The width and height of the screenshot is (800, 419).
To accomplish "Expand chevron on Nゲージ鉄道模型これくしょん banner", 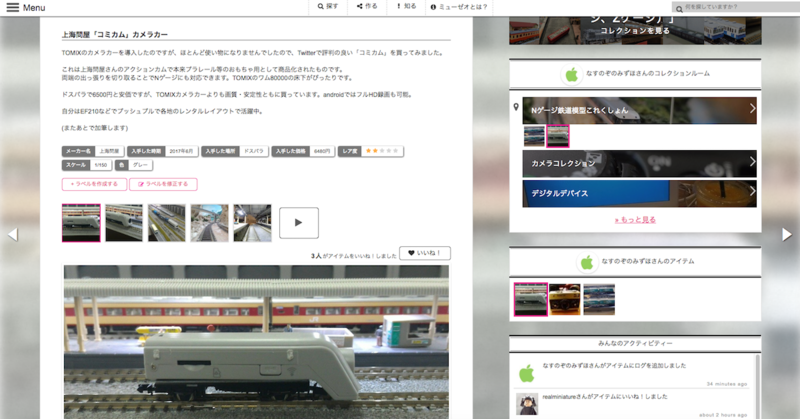I will pos(752,109).
